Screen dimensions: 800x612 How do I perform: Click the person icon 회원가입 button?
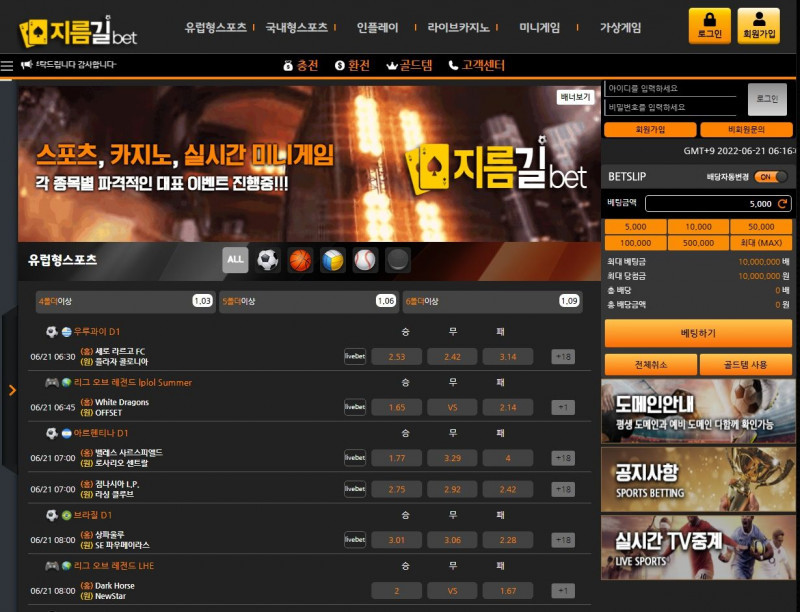click(x=758, y=26)
